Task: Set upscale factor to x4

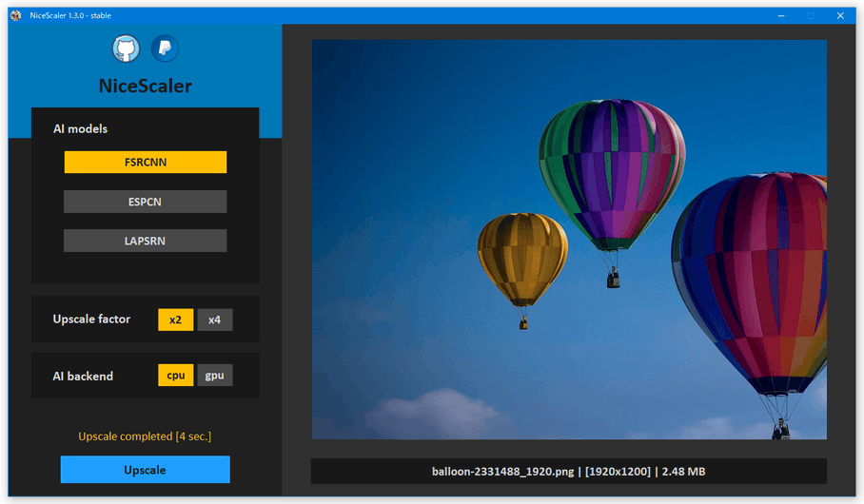Action: click(x=215, y=320)
